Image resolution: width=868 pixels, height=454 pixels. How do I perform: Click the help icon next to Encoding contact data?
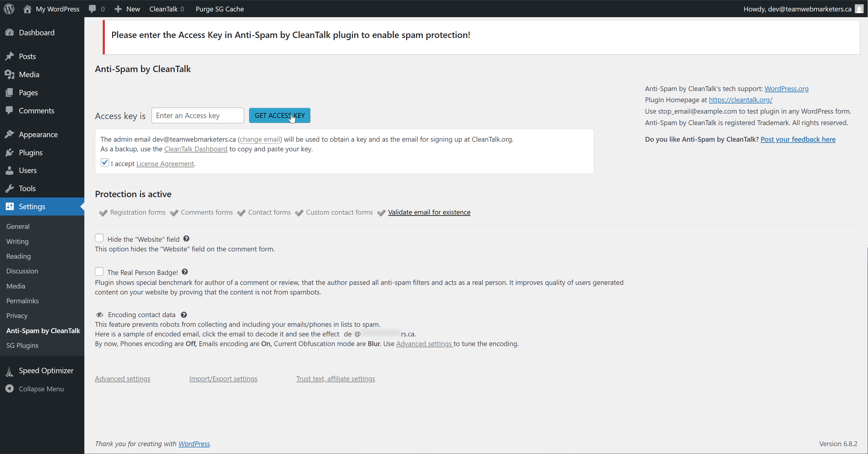pos(184,314)
